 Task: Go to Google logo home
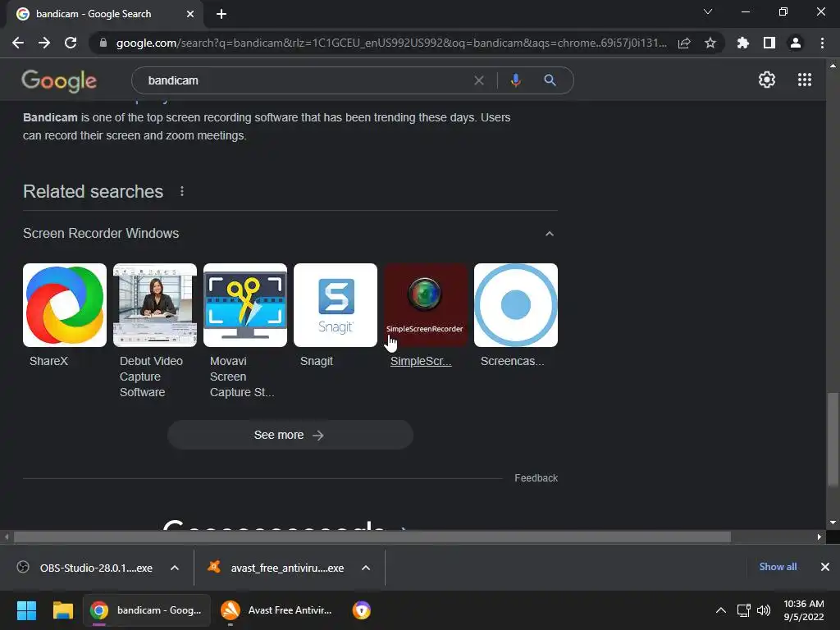(59, 81)
